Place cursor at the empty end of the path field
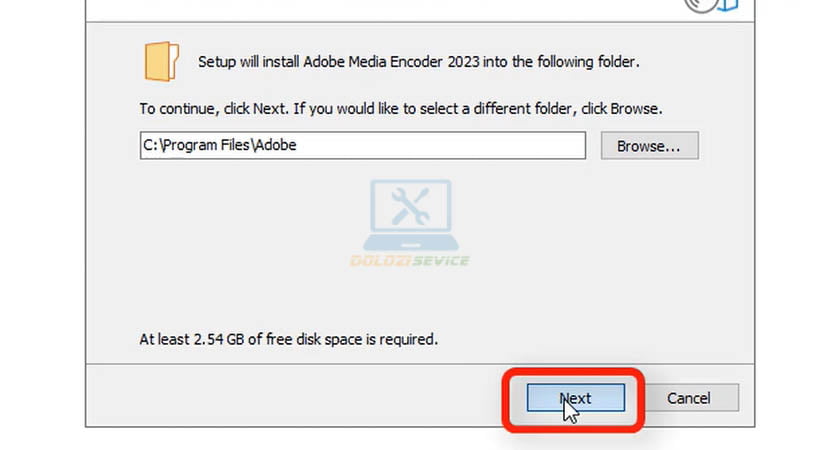Screen dimensions: 820x450 click(x=450, y=145)
